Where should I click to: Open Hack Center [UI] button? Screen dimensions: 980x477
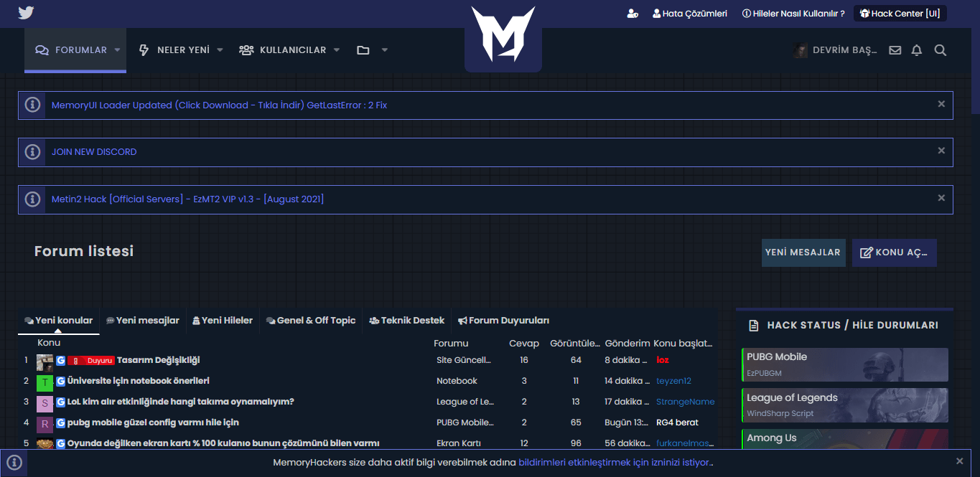900,14
